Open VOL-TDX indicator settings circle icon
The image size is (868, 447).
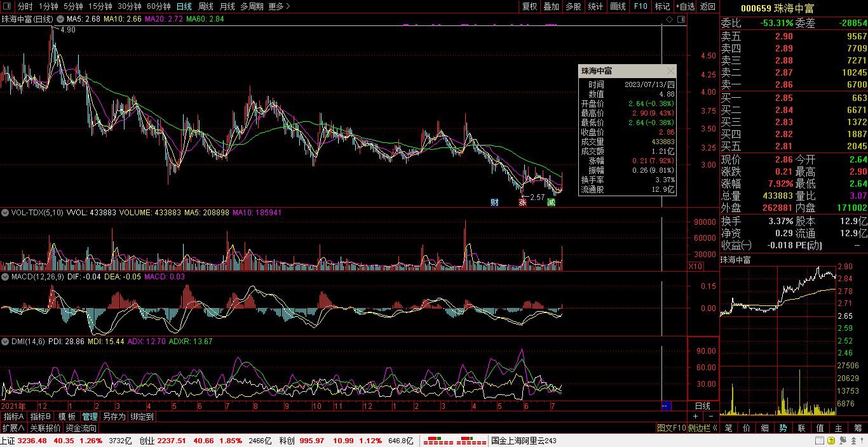(6, 213)
